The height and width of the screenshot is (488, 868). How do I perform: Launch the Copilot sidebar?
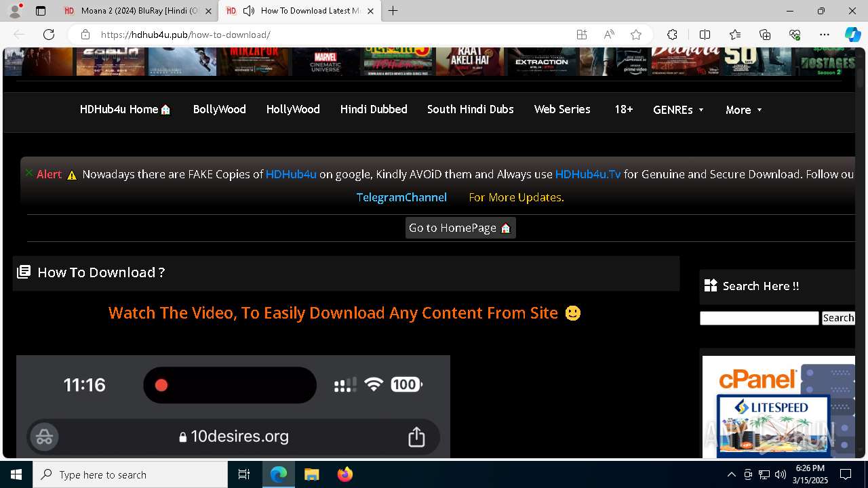[852, 35]
